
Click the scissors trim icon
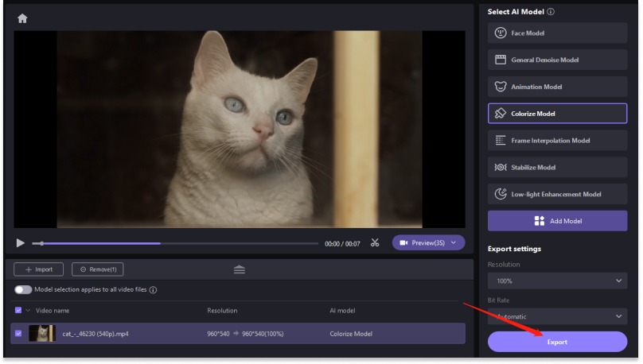point(375,243)
